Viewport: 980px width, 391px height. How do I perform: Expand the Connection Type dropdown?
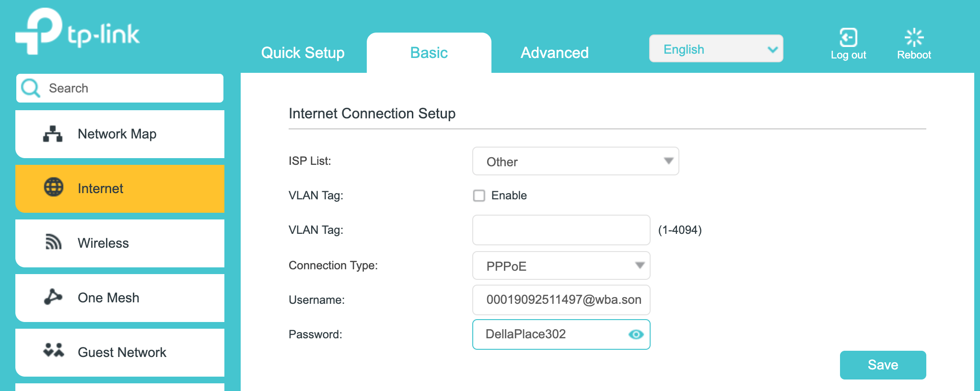pos(561,266)
